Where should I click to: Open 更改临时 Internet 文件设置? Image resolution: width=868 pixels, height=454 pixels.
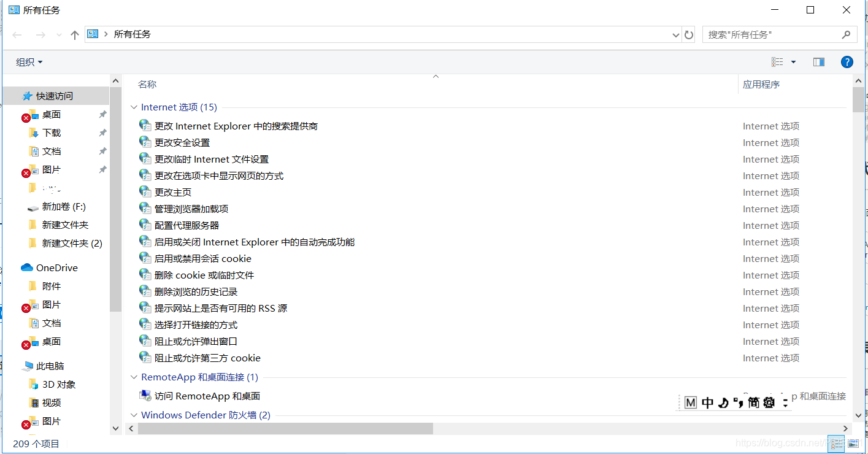click(212, 159)
